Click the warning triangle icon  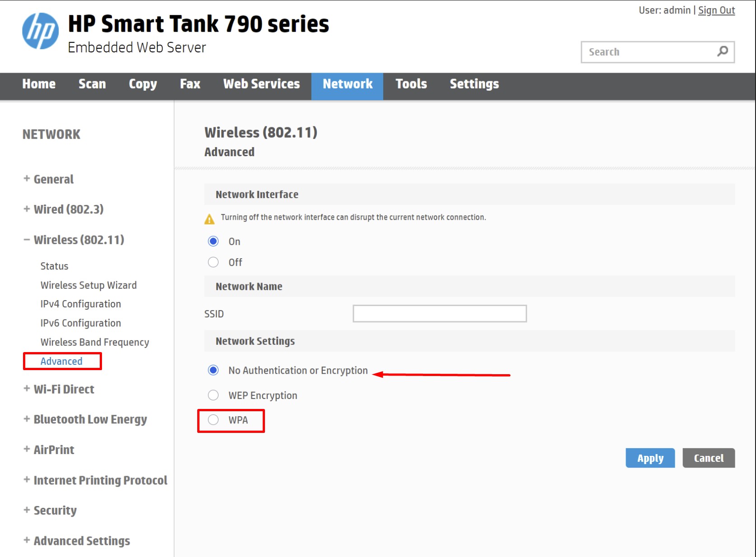(x=209, y=219)
